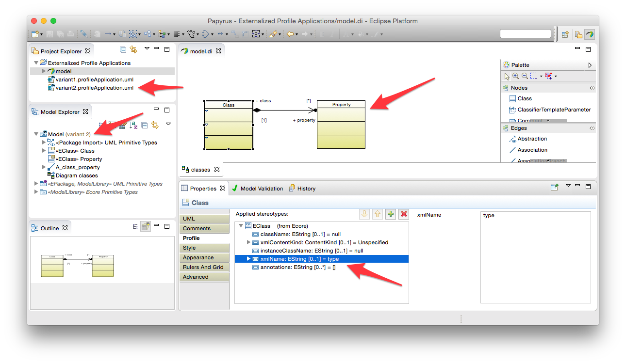
Task: Click the New wizard toolbar icon
Action: (35, 34)
